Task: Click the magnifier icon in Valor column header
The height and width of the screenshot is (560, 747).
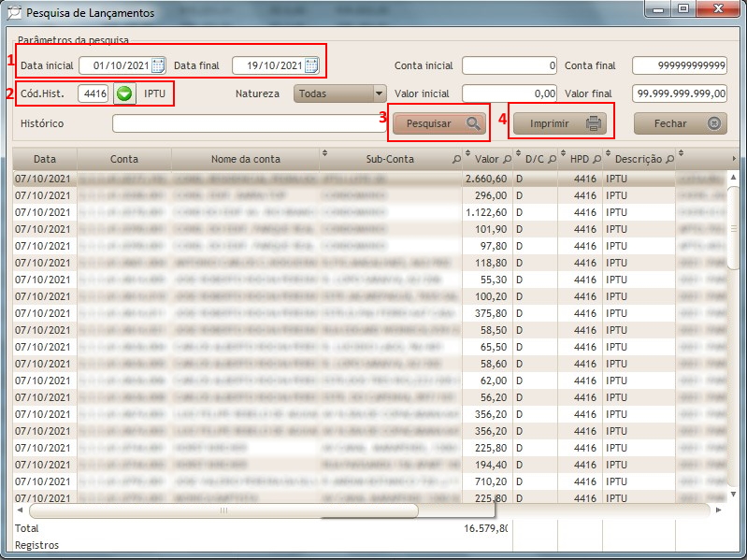Action: point(507,160)
